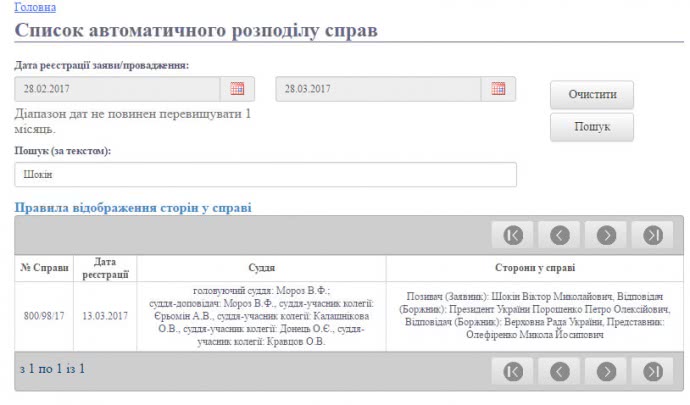Go to first page in bottom pager
The image size is (690, 405).
(x=513, y=371)
